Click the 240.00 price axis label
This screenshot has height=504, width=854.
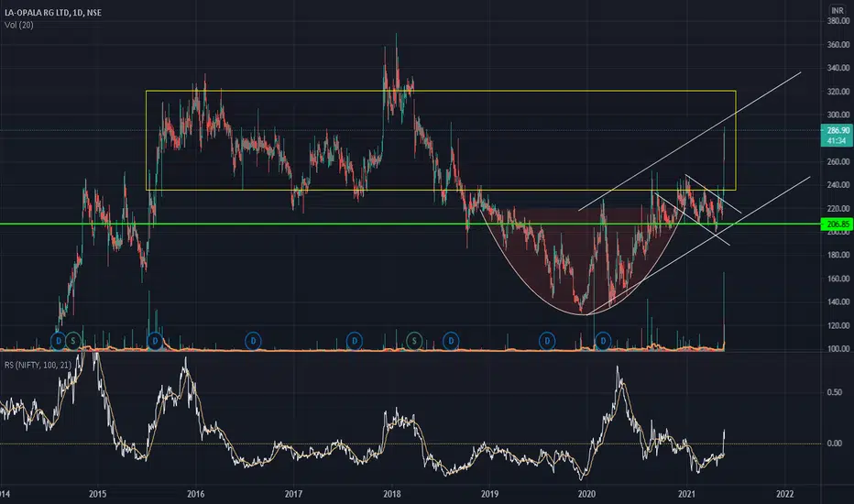coord(838,185)
